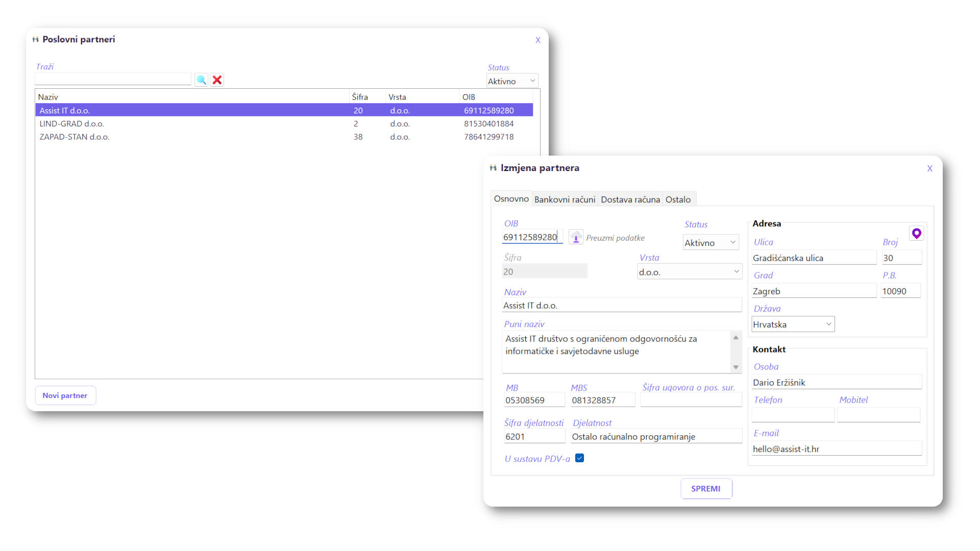The image size is (980, 551).
Task: Expand the Vrsta d.o.o. dropdown
Action: point(689,272)
